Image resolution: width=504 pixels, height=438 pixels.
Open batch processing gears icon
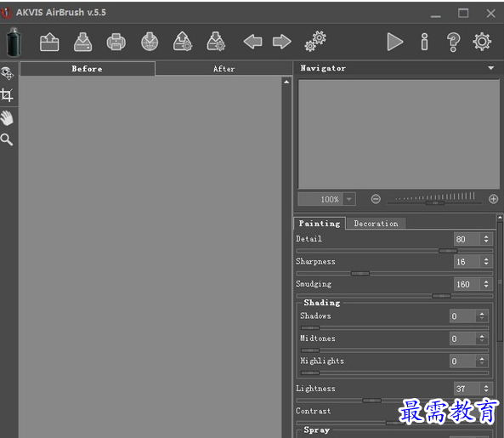tap(315, 42)
